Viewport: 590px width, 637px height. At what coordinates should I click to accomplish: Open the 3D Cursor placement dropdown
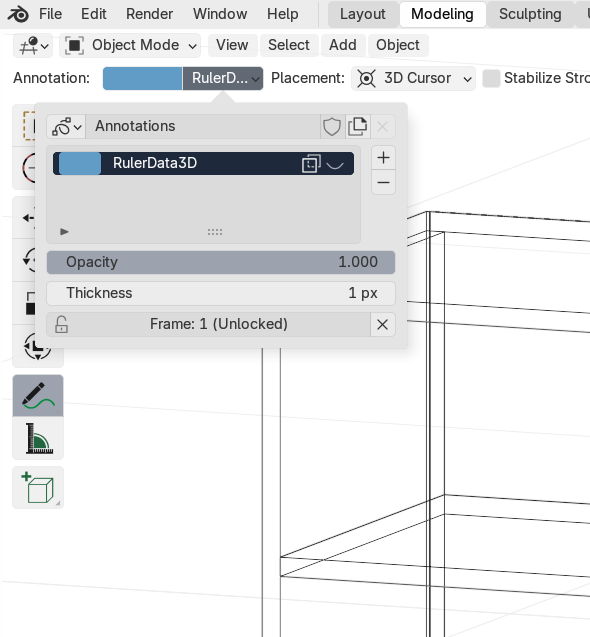[x=413, y=78]
